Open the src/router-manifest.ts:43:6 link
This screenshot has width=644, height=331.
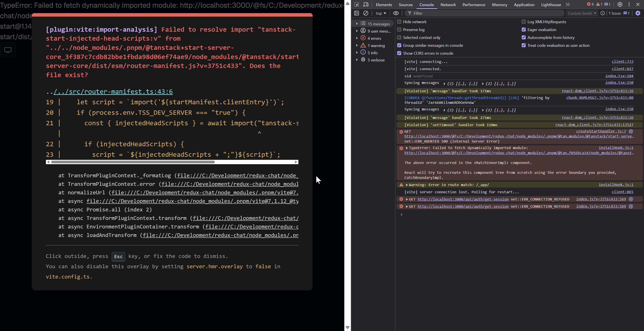tap(113, 92)
